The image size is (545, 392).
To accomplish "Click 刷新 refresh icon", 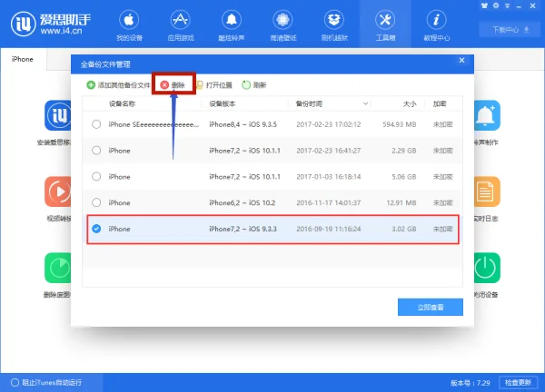I will click(x=246, y=84).
